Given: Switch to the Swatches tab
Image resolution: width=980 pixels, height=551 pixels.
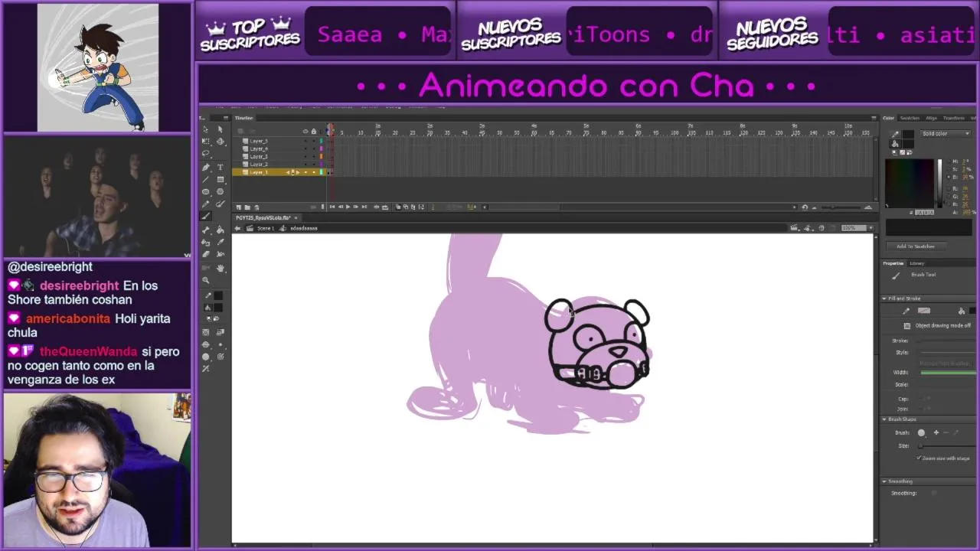Looking at the screenshot, I should click(910, 118).
